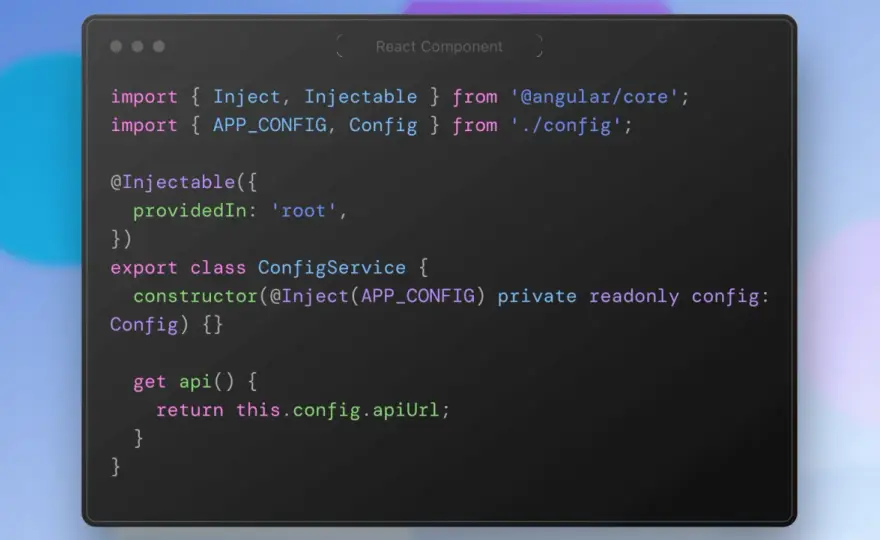Click the 'ConfigService' class name
This screenshot has width=880, height=540.
point(332,268)
